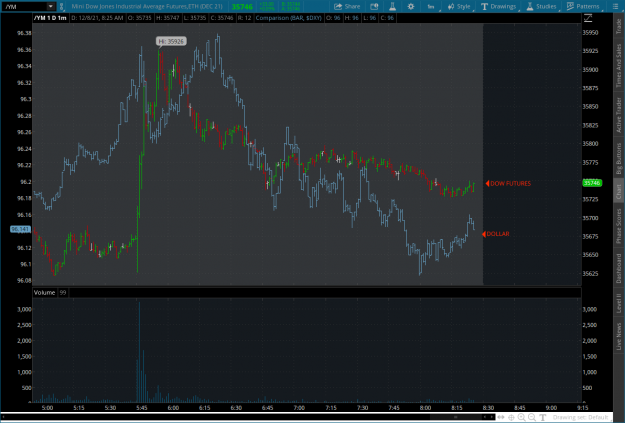The image size is (625, 423).
Task: Click the Mini Dow Jones Industrial Average Futures description
Action: (147, 6)
